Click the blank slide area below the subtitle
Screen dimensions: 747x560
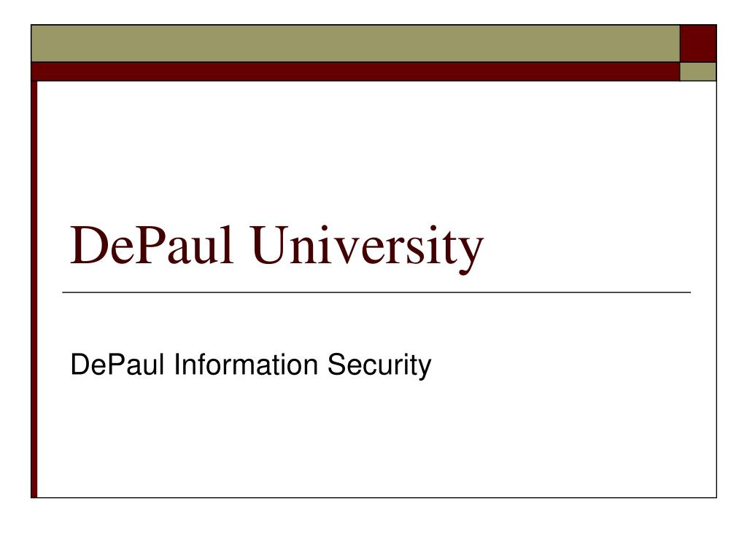[x=376, y=438]
